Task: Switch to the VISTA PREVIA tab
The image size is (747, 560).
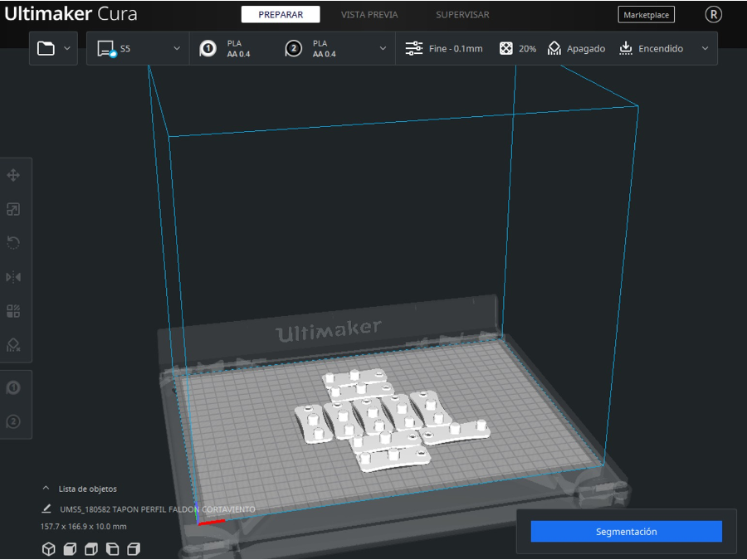Action: click(x=369, y=15)
